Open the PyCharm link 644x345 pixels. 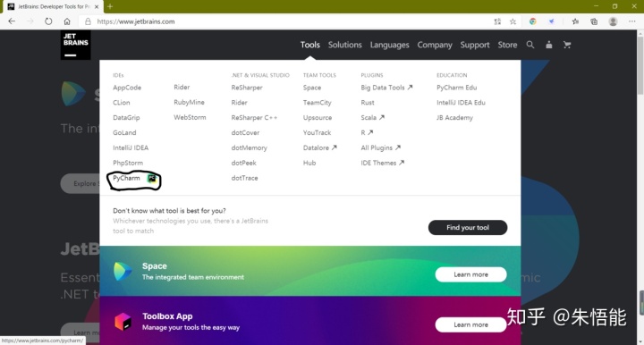(126, 178)
